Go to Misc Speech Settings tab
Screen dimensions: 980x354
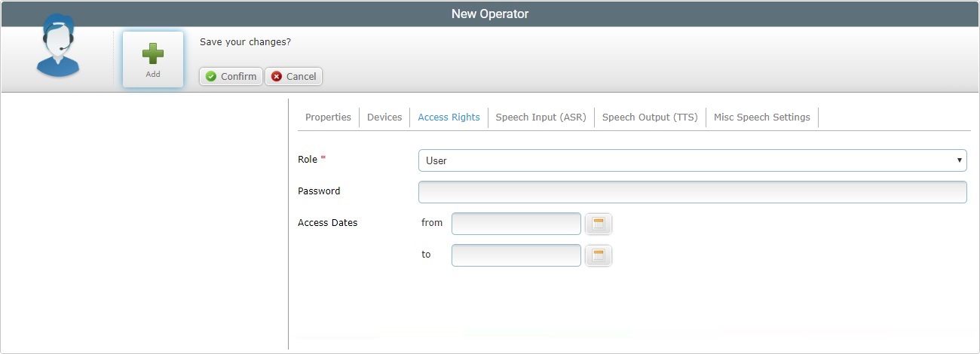click(x=762, y=117)
